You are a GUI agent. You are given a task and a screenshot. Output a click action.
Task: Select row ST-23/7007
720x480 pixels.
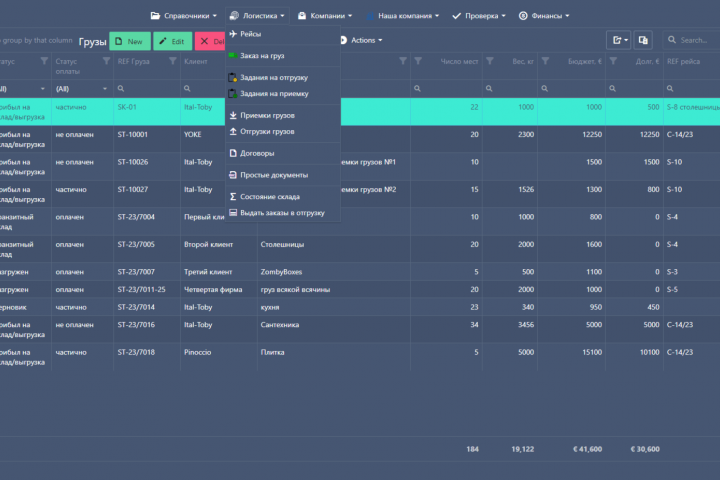pos(360,272)
